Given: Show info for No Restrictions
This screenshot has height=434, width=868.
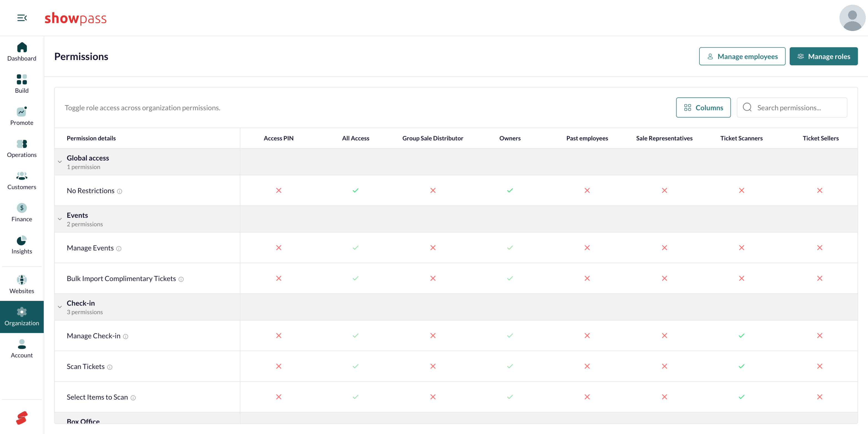Looking at the screenshot, I should tap(119, 191).
